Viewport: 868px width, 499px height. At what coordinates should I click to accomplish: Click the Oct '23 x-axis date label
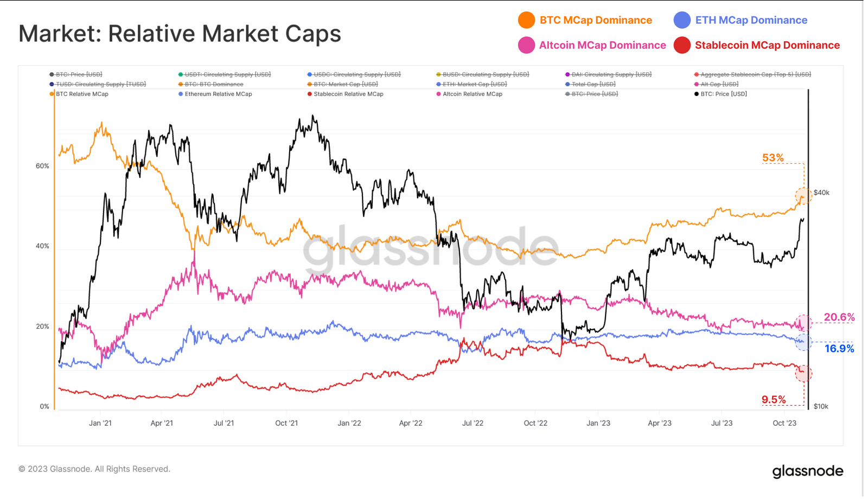click(x=784, y=423)
